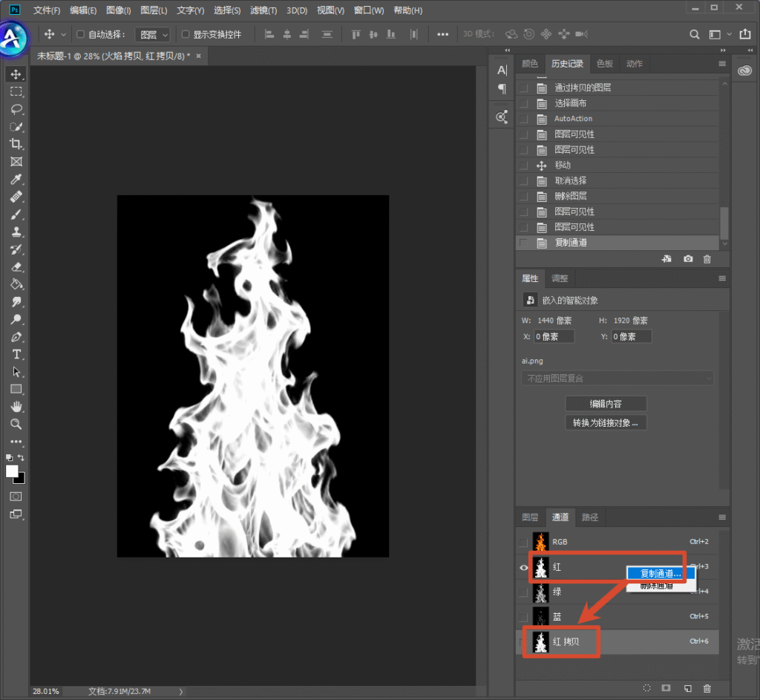Screen dimensions: 760x700
Task: Show the RGB channel visibility box
Action: 523,542
